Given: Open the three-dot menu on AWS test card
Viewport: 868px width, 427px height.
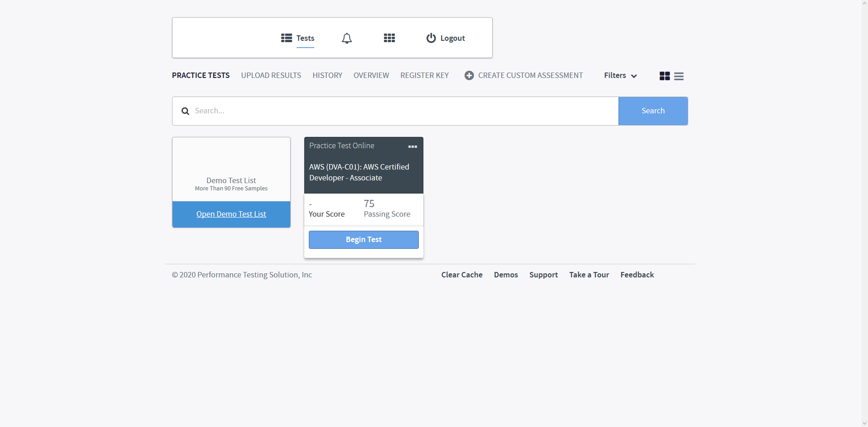Looking at the screenshot, I should coord(412,146).
